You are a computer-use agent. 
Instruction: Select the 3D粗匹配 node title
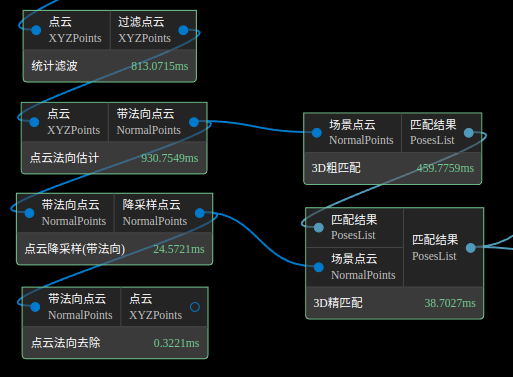(336, 168)
